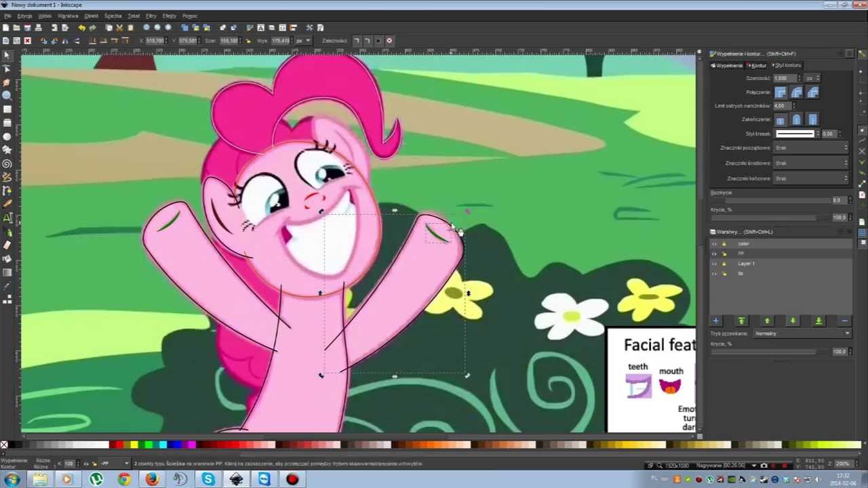
Task: Select the Eraser tool
Action: click(x=7, y=245)
